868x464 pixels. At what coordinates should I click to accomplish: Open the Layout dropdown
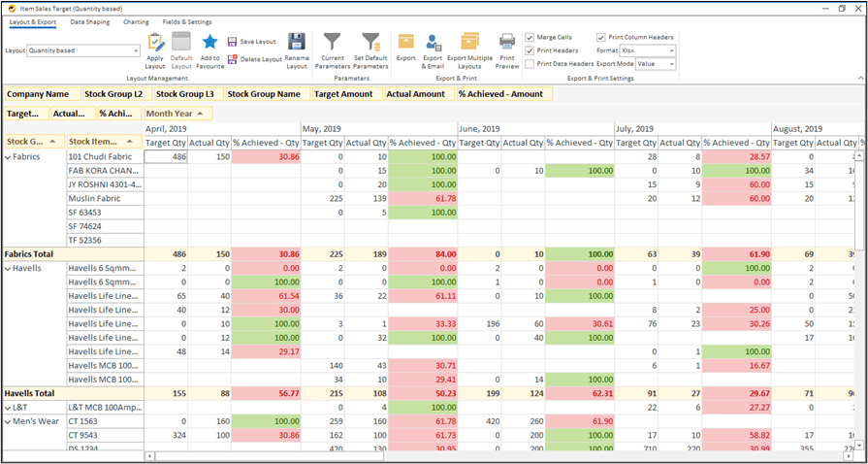(x=135, y=50)
